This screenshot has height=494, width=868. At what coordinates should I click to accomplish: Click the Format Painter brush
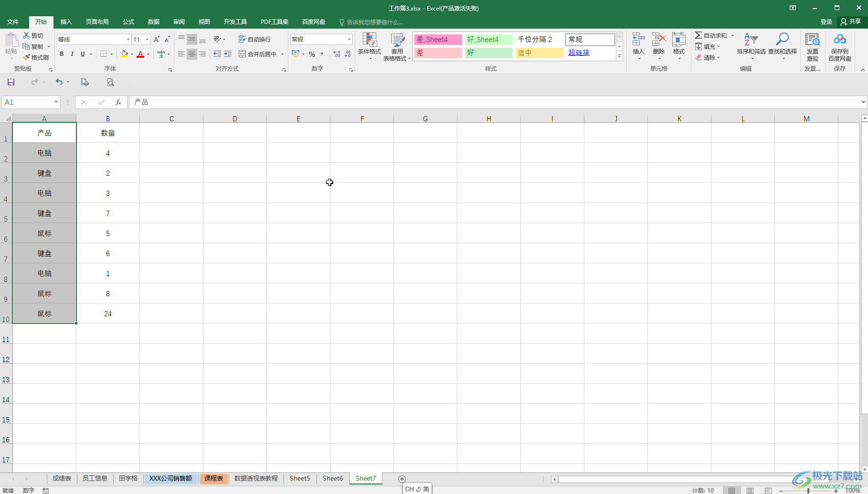coord(26,57)
